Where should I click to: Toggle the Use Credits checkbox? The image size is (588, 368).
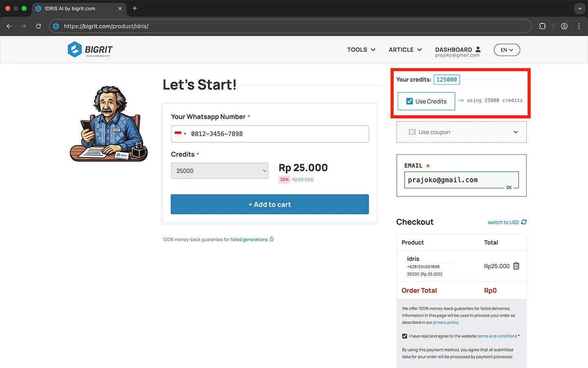coord(410,101)
